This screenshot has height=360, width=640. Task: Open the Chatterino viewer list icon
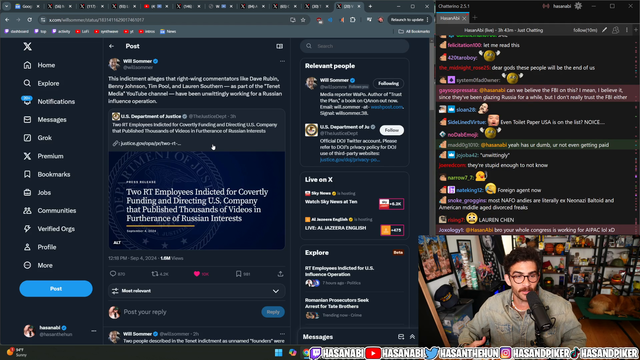pyautogui.click(x=616, y=30)
